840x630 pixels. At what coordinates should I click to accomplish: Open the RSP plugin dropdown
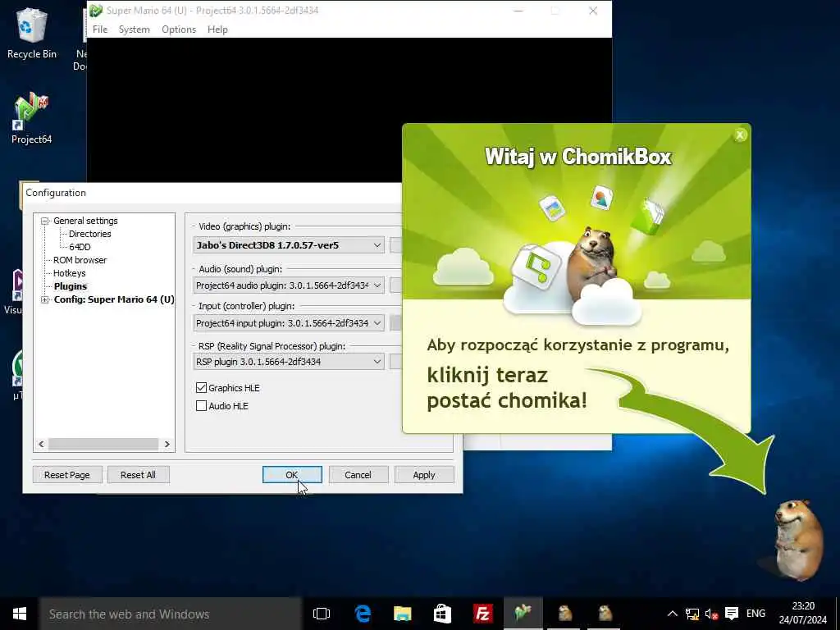pyautogui.click(x=289, y=362)
